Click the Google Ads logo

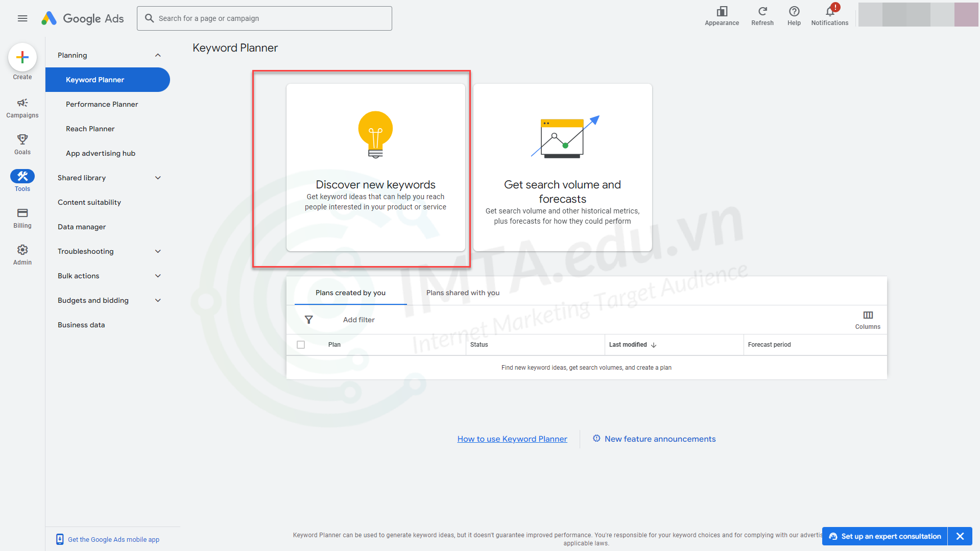82,18
